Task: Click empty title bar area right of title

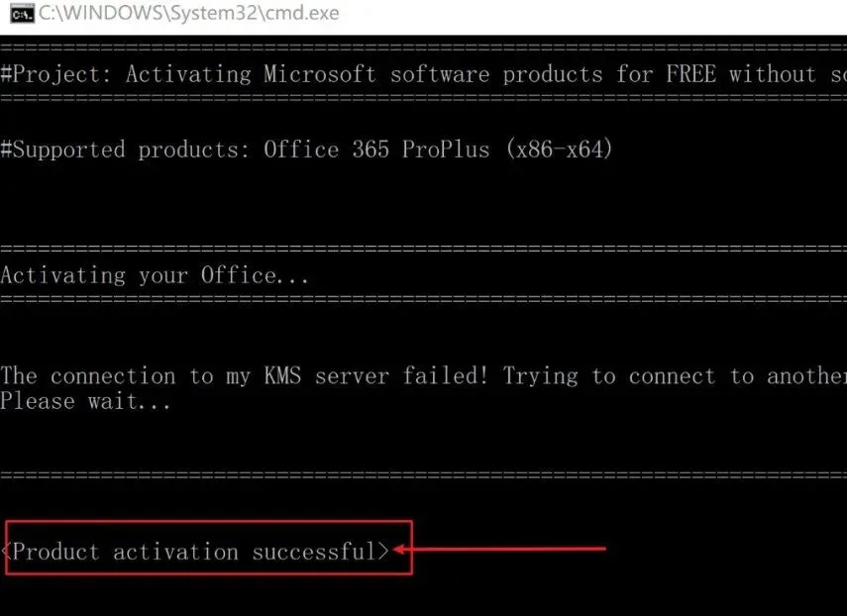Action: click(x=594, y=14)
